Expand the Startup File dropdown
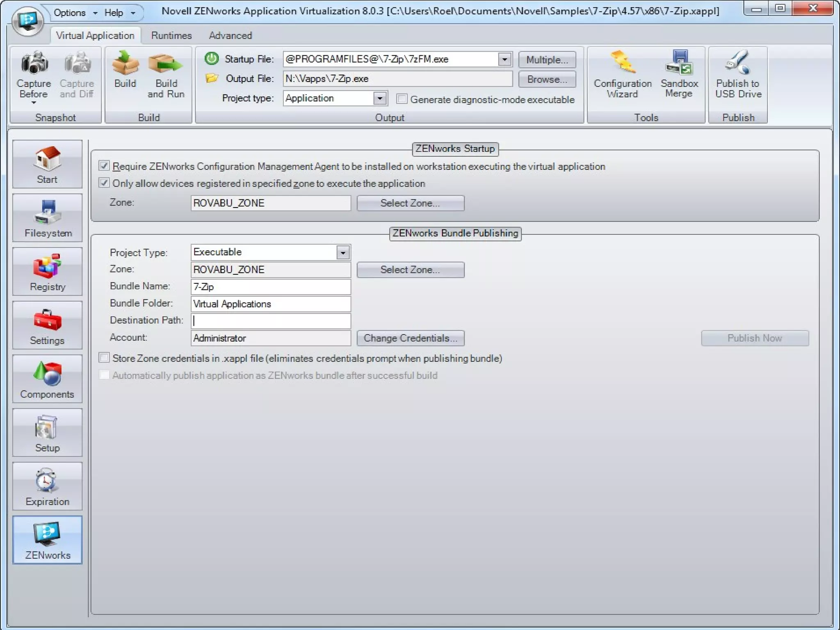Screen dimensions: 840x630 pos(505,59)
